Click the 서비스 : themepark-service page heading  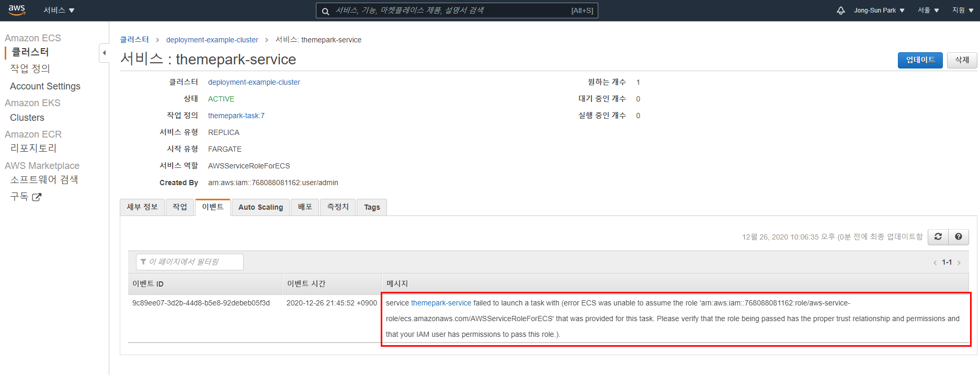(x=208, y=59)
